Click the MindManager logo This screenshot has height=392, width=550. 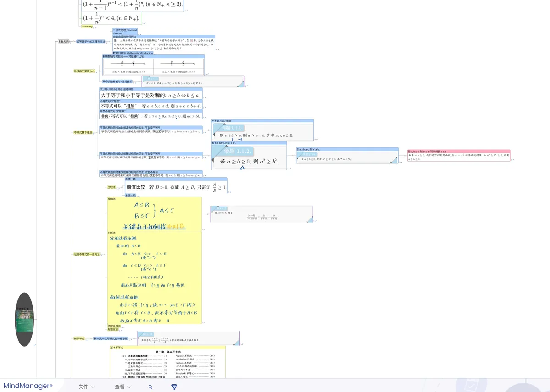pos(28,386)
